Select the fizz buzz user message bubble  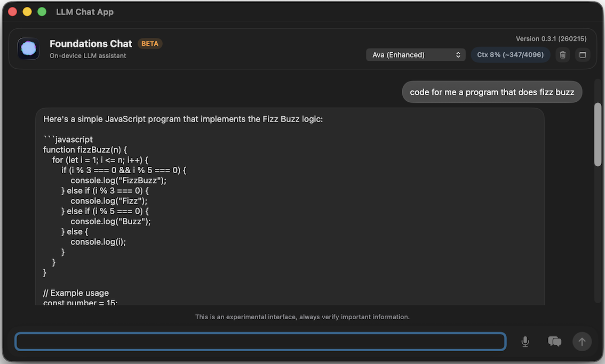coord(492,92)
